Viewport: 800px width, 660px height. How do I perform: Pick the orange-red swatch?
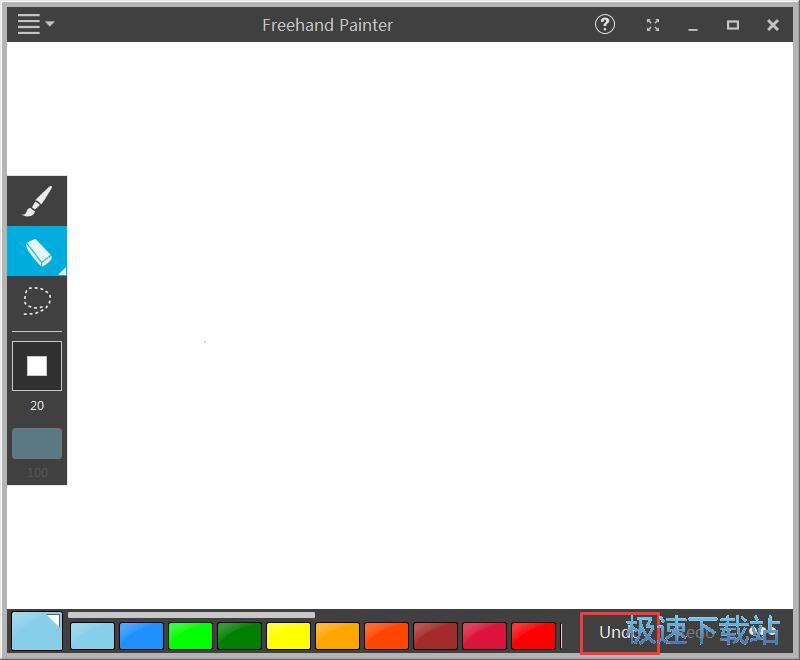pos(386,636)
